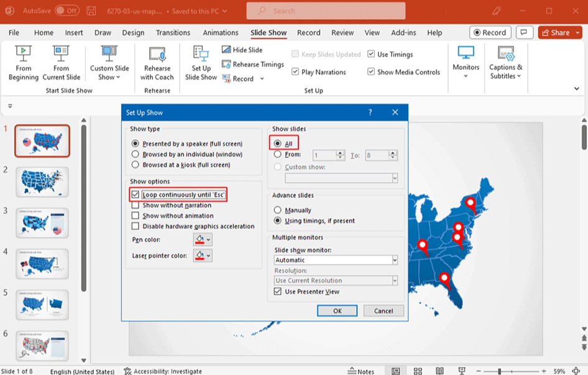The image size is (588, 375).
Task: Open the Pen color picker
Action: 203,239
